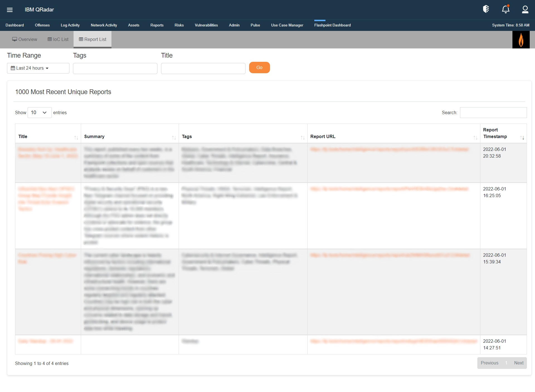Open the user profile icon
Image resolution: width=535 pixels, height=392 pixels.
point(525,9)
